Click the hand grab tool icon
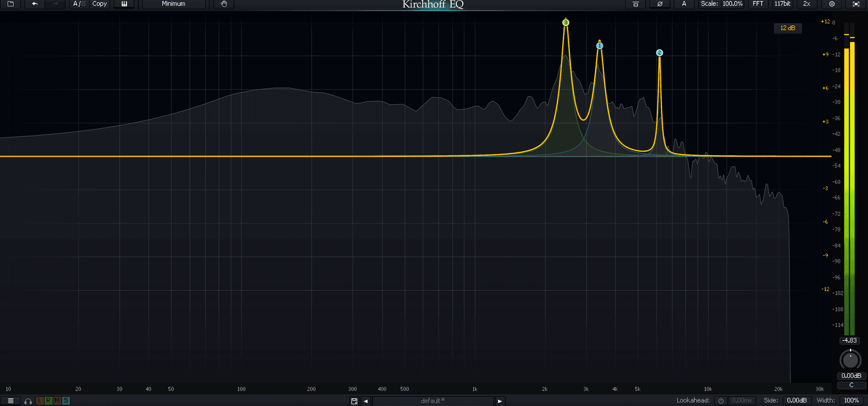The height and width of the screenshot is (406, 868). (x=224, y=4)
